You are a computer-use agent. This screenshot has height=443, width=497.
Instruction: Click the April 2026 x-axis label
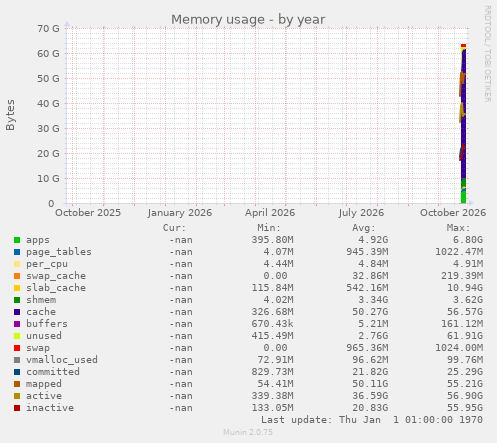click(270, 213)
